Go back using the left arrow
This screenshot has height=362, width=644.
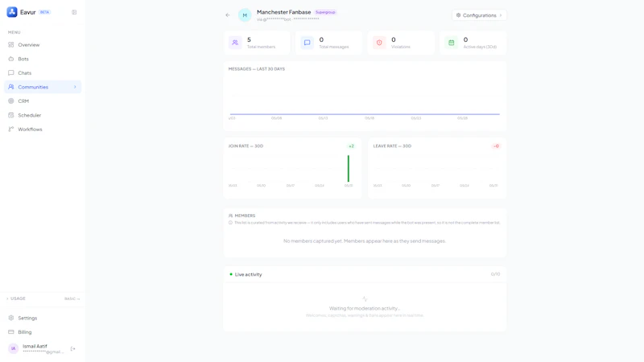(228, 15)
